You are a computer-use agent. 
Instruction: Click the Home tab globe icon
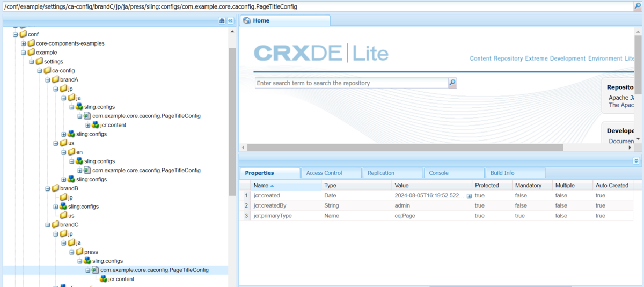[x=247, y=20]
